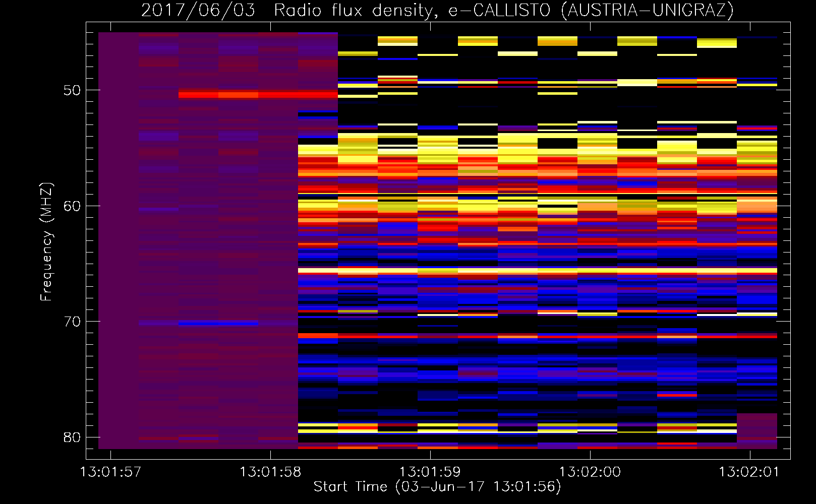816x504 pixels.
Task: Click the 13:01:59 time tick label
Action: coord(430,472)
